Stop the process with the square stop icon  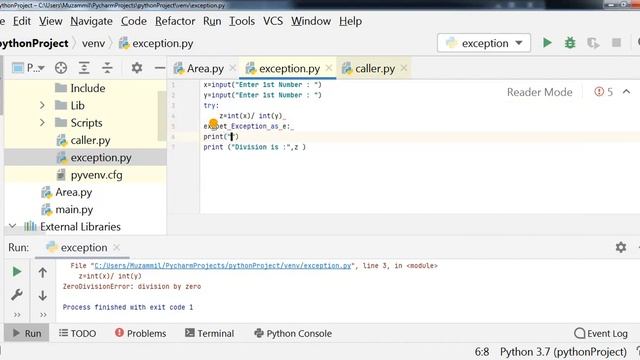pos(616,43)
